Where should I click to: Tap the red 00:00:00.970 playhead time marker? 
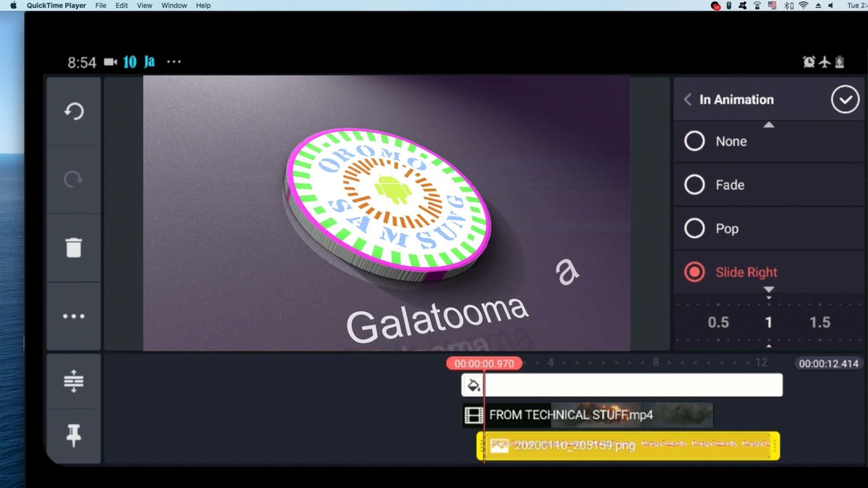[484, 363]
